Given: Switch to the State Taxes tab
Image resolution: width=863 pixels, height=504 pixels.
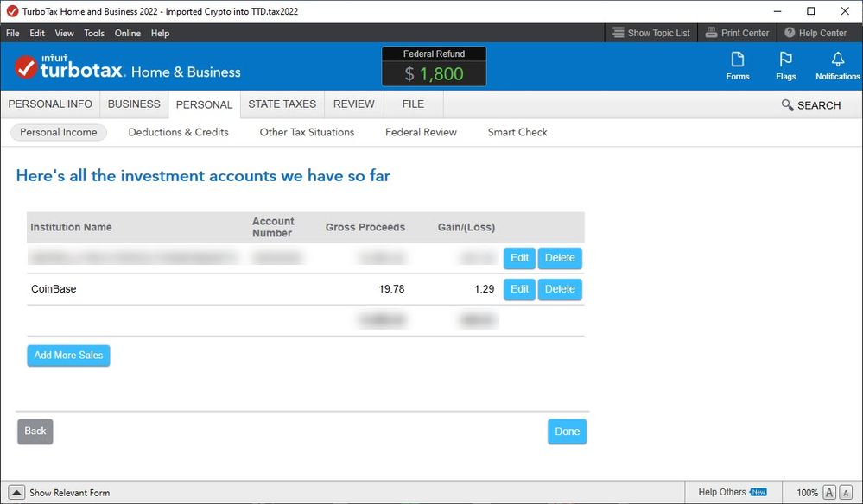Looking at the screenshot, I should click(282, 104).
